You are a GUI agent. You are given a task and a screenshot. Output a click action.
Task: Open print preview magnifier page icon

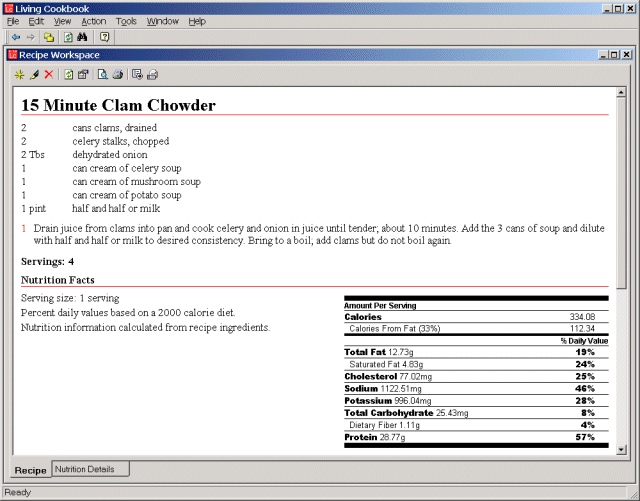pos(102,75)
